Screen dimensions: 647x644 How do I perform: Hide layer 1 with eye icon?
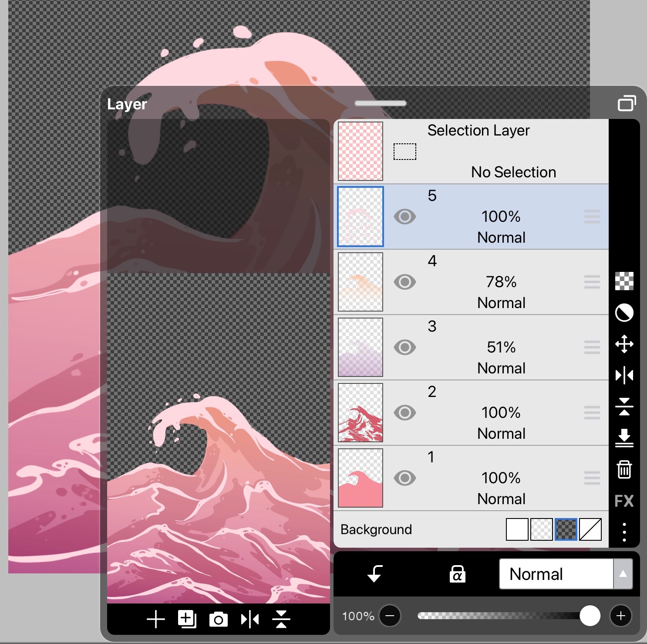coord(405,478)
